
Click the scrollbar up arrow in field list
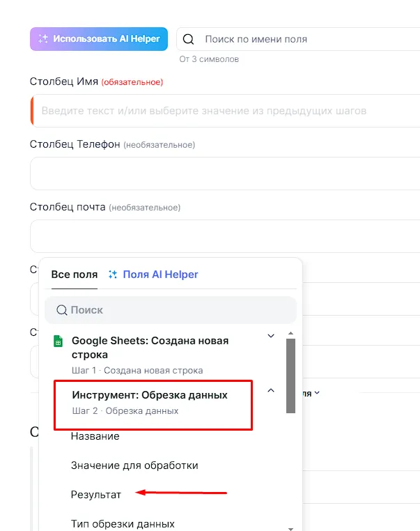point(290,333)
